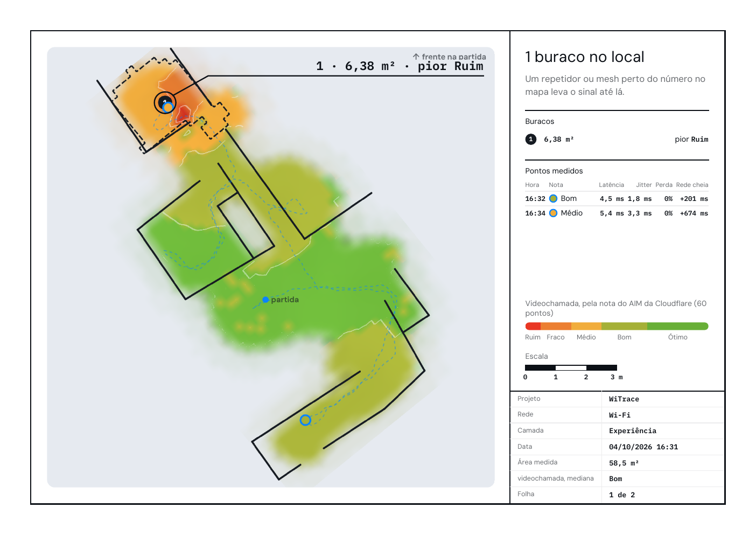Click the Pontos medidos section heading

click(x=554, y=171)
